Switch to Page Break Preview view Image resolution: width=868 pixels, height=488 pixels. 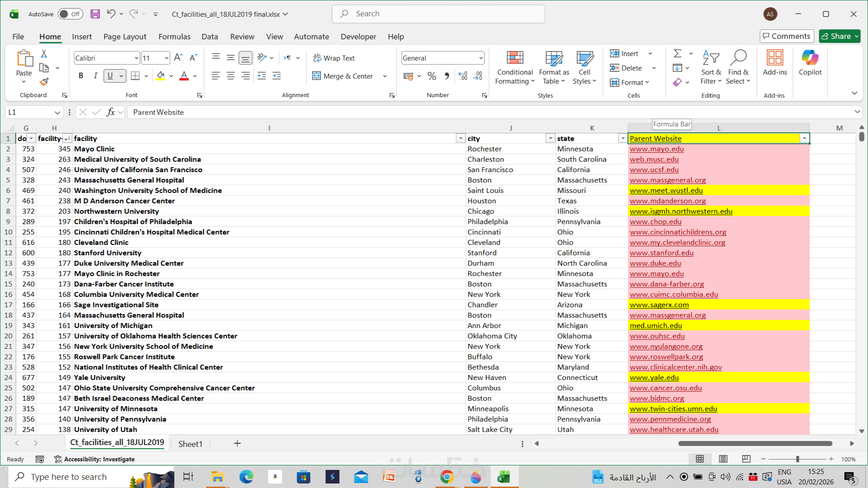coord(746,459)
